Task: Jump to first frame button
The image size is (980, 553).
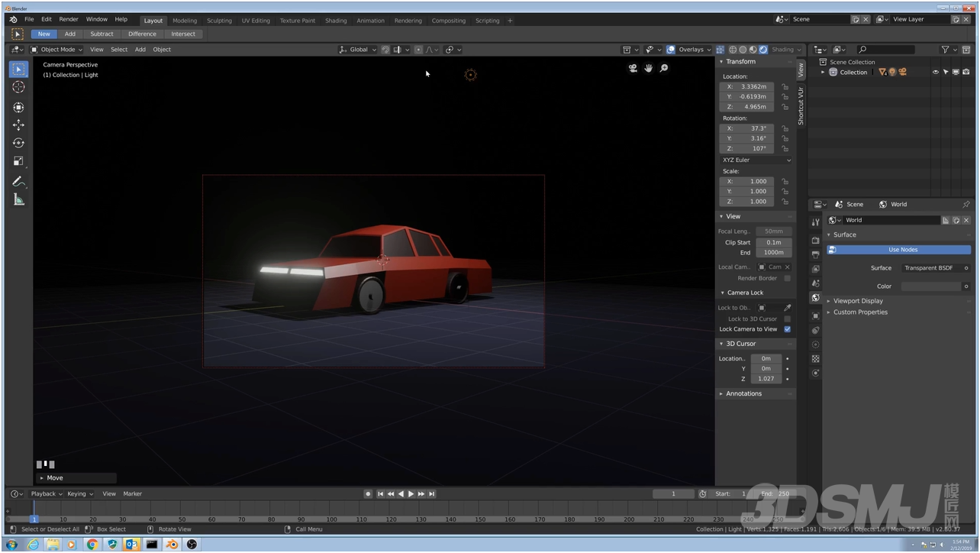Action: click(380, 494)
